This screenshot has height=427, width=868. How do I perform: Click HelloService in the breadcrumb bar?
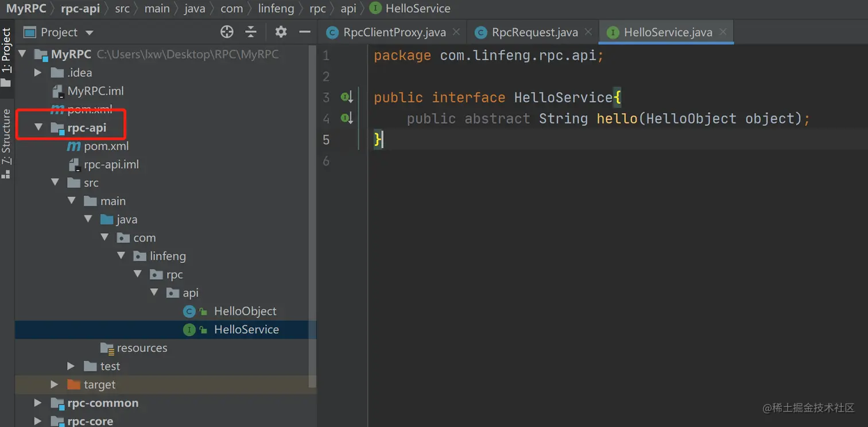(x=410, y=9)
